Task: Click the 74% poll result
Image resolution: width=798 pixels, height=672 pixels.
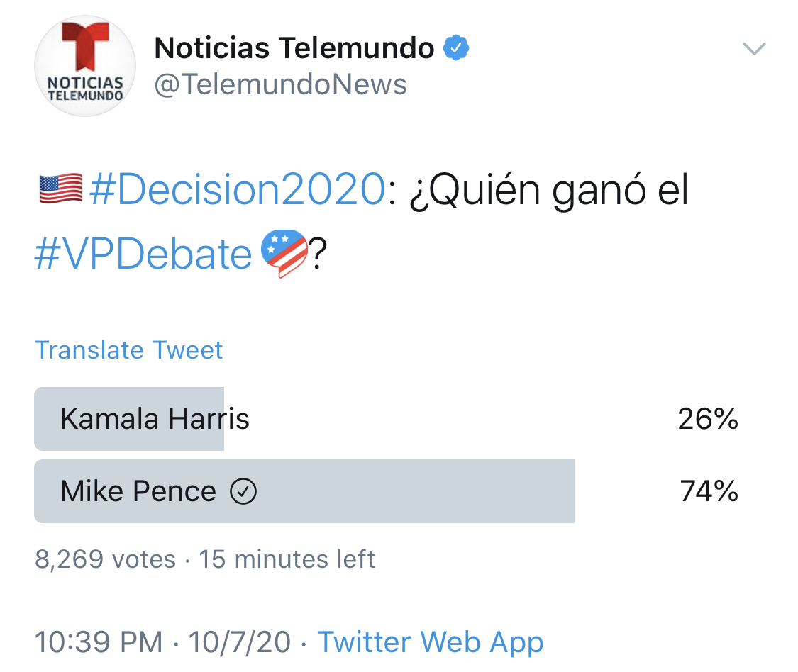Action: [709, 491]
